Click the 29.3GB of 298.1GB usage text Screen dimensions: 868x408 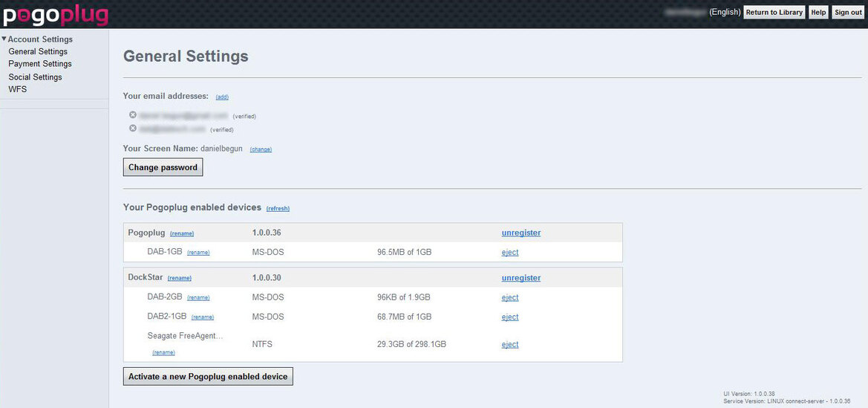tap(411, 344)
